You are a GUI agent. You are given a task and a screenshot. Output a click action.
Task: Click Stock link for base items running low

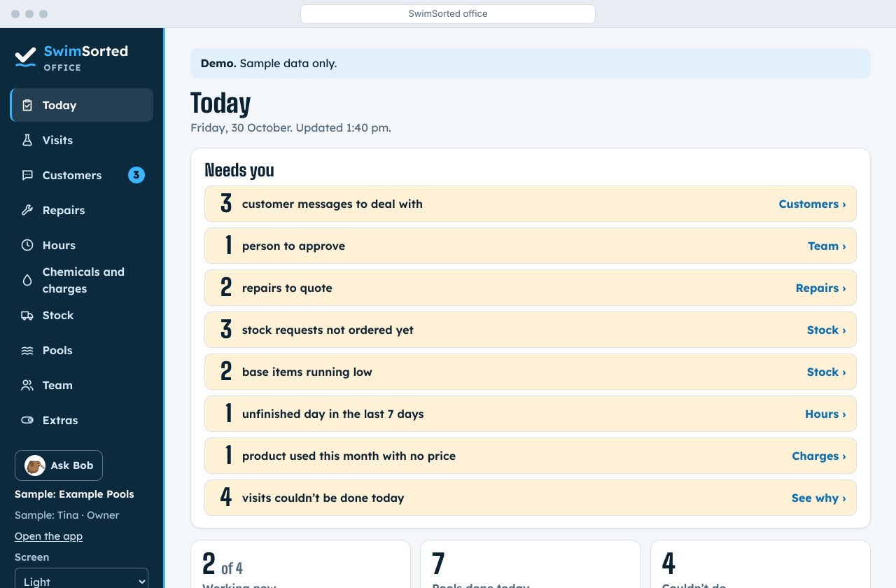pyautogui.click(x=826, y=372)
